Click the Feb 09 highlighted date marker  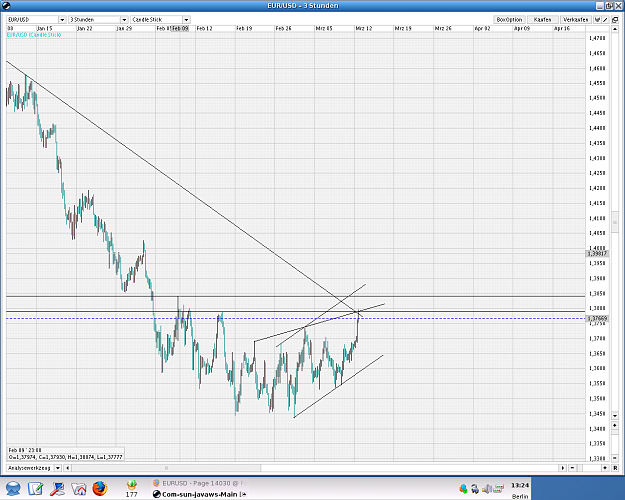pos(179,29)
